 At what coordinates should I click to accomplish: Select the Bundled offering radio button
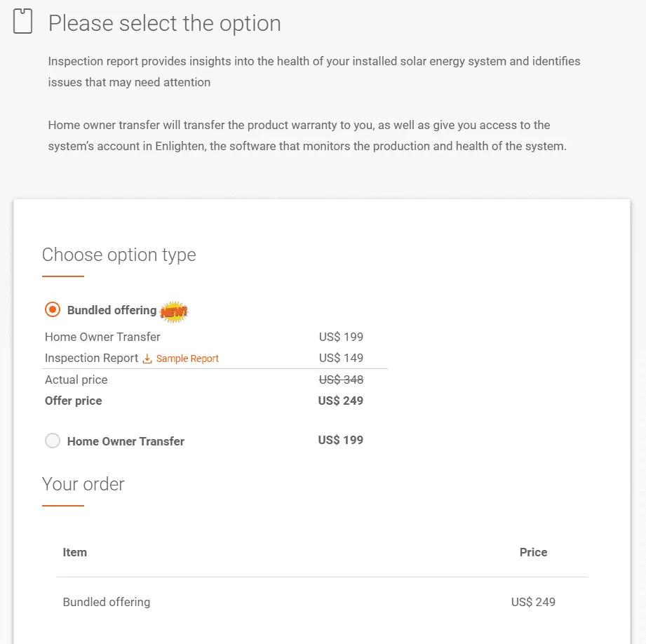pyautogui.click(x=53, y=309)
